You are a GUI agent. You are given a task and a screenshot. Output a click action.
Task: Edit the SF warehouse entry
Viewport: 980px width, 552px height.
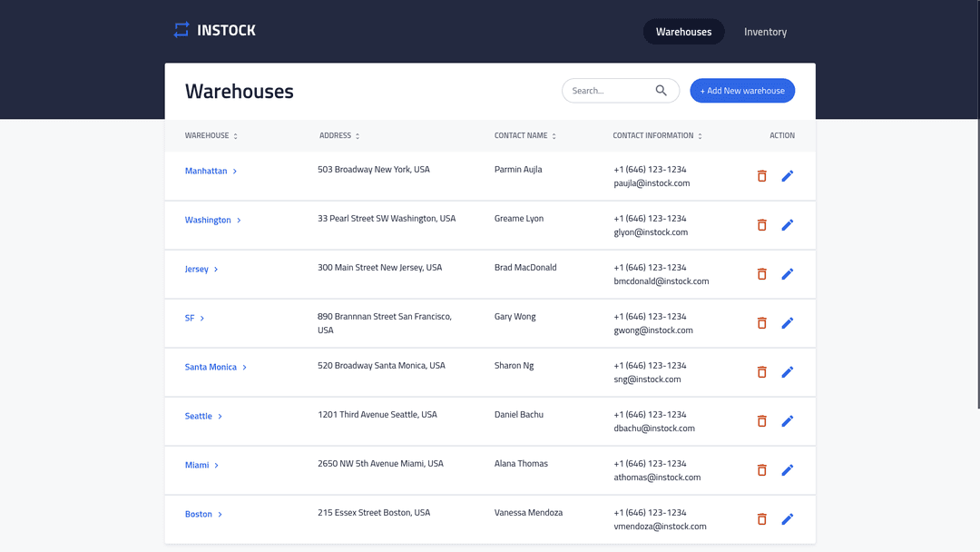[788, 322]
